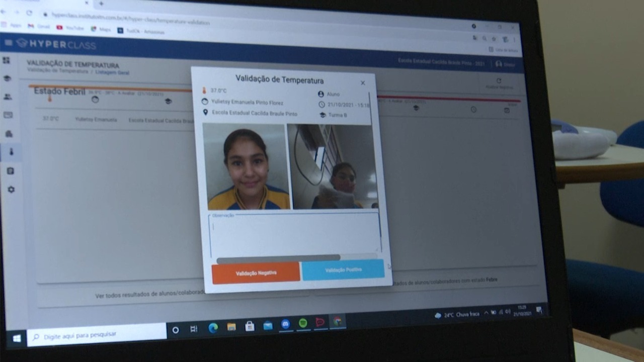Viewport: 644px width, 362px height.
Task: Open the Diretor user profile menu
Action: pos(505,64)
